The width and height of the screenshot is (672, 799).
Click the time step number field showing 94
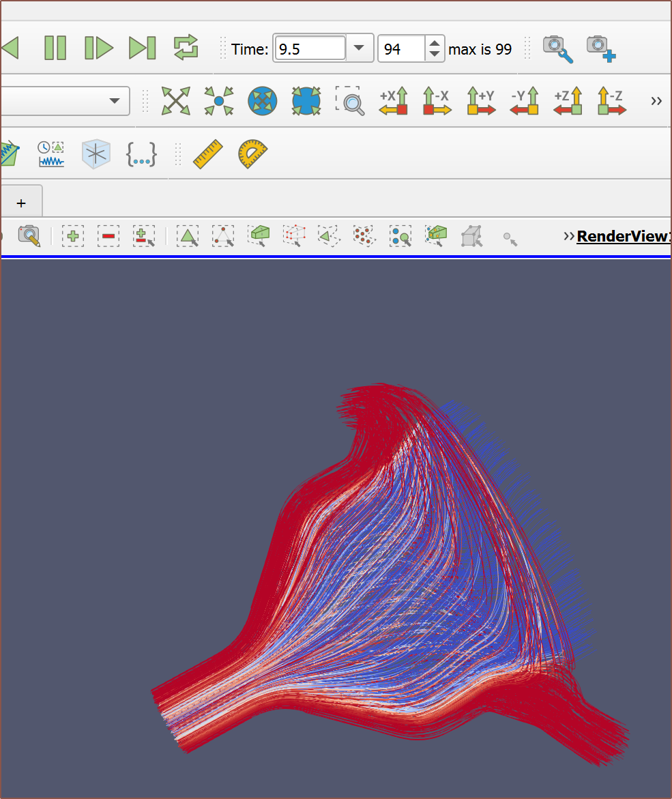[x=401, y=49]
